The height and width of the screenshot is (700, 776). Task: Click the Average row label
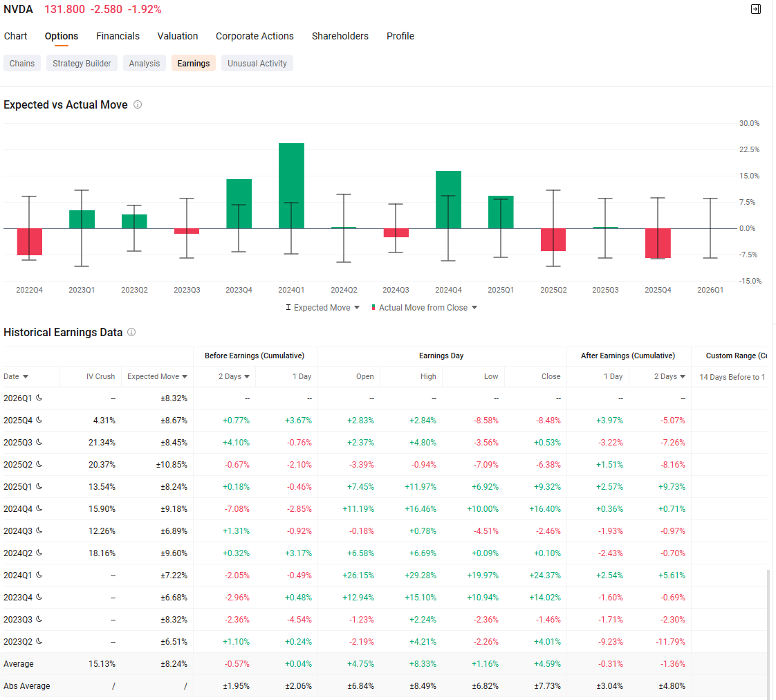tap(18, 664)
